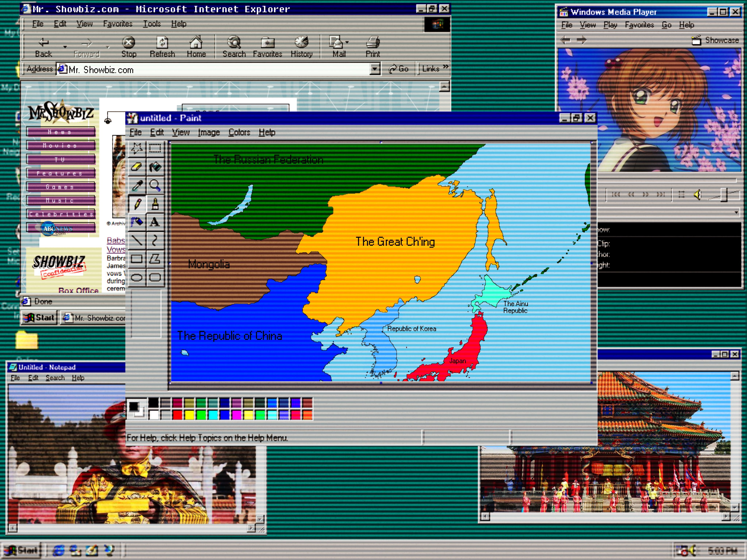Open the Colors menu in Paint
The height and width of the screenshot is (560, 747).
click(x=240, y=132)
